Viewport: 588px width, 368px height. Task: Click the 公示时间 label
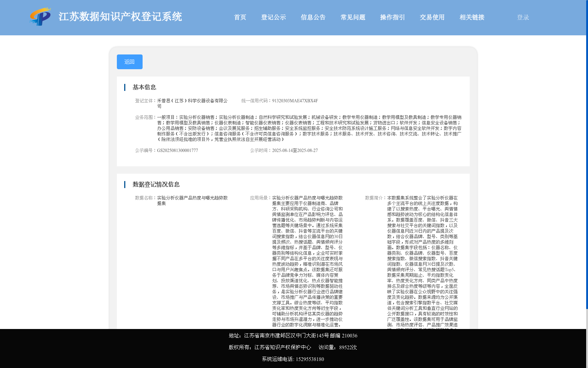click(261, 151)
